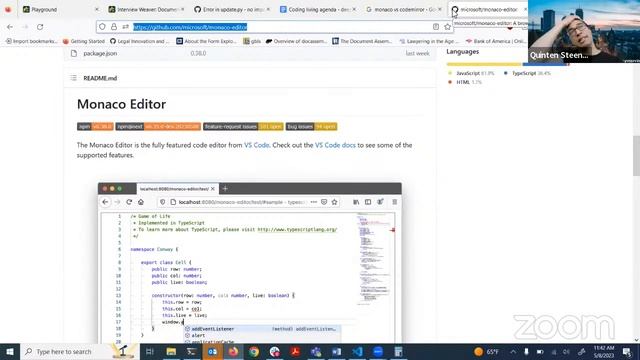640x360 pixels.
Task: Click the browser back arrow button
Action: pyautogui.click(x=10, y=27)
